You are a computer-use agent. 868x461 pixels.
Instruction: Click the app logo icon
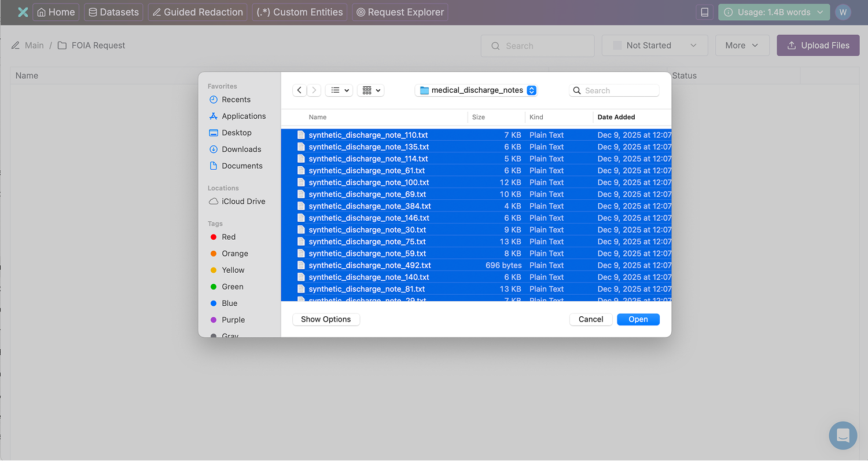23,12
